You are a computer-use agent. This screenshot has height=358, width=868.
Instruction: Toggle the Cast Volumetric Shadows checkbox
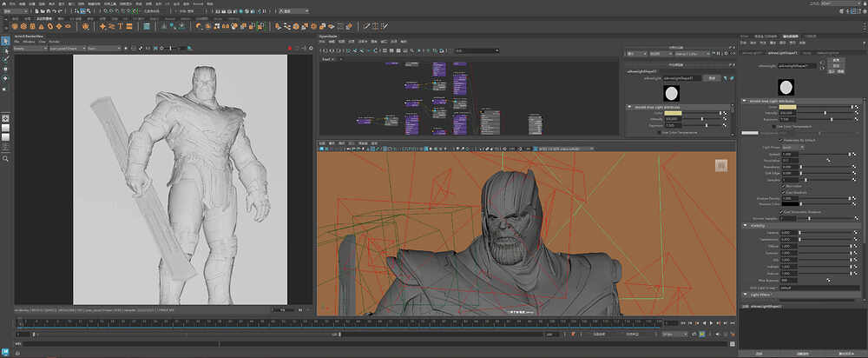click(x=781, y=212)
